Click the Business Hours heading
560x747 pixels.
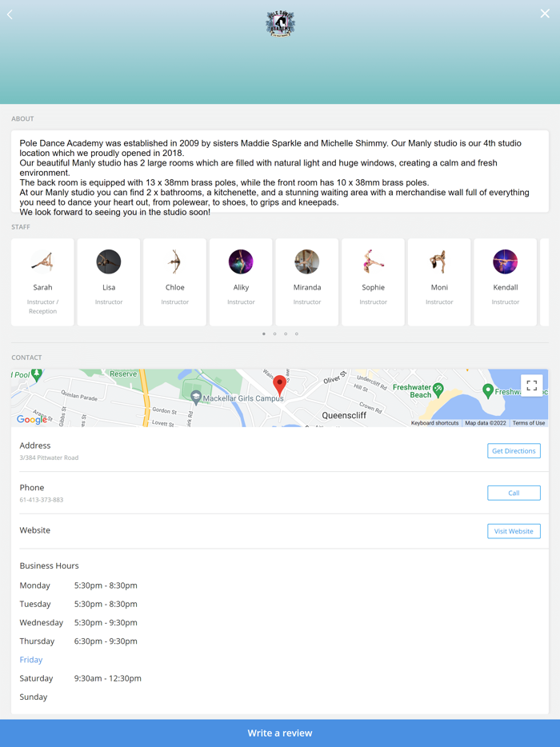49,566
